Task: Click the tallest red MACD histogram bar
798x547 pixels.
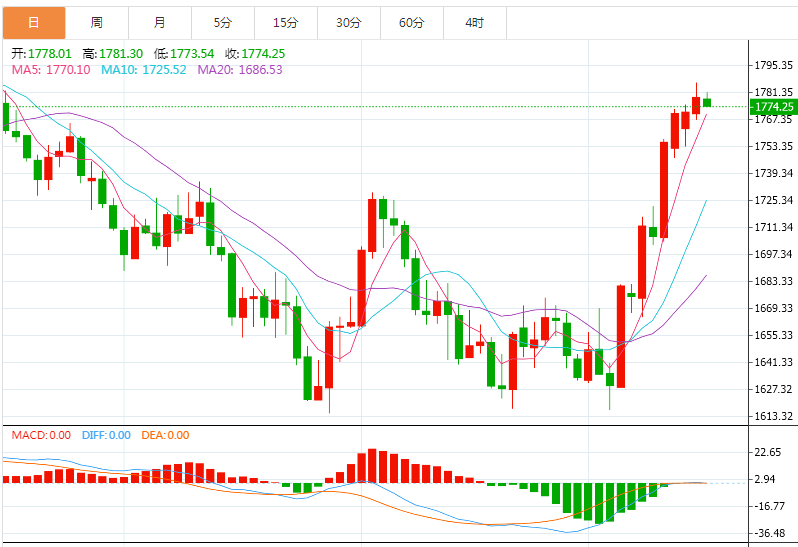Action: click(x=372, y=466)
